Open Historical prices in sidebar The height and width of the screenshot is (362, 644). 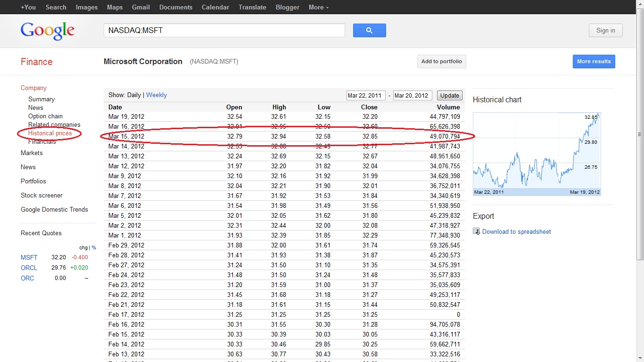point(50,133)
